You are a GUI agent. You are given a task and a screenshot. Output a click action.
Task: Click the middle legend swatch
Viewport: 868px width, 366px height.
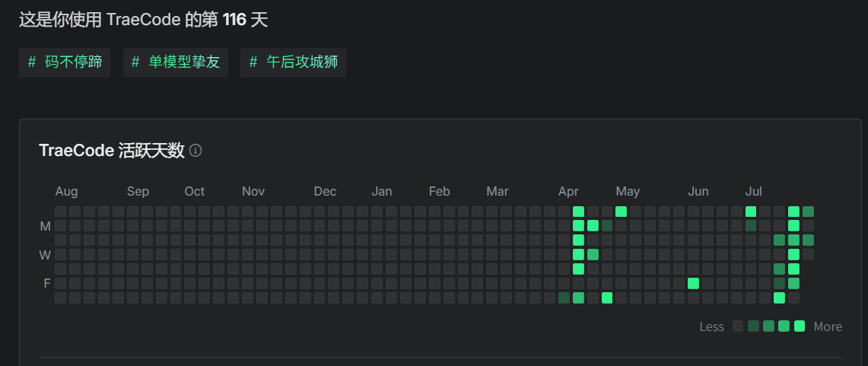[768, 326]
